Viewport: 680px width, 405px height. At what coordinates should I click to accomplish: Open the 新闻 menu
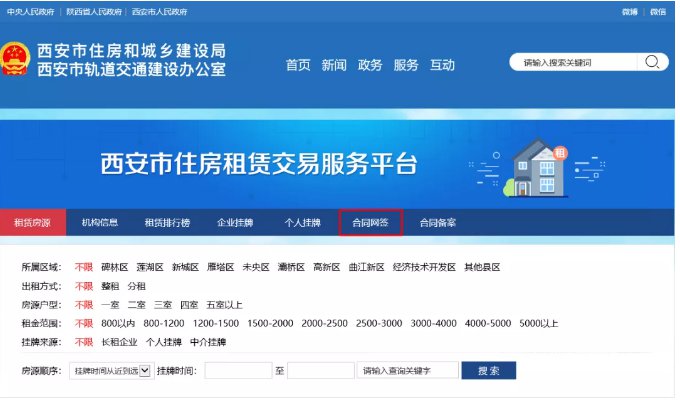[334, 65]
